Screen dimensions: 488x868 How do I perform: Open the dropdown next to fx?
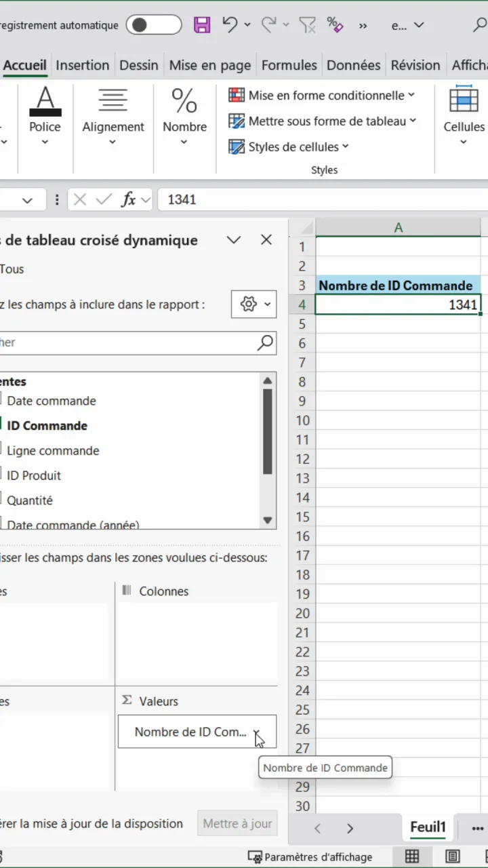coord(145,200)
